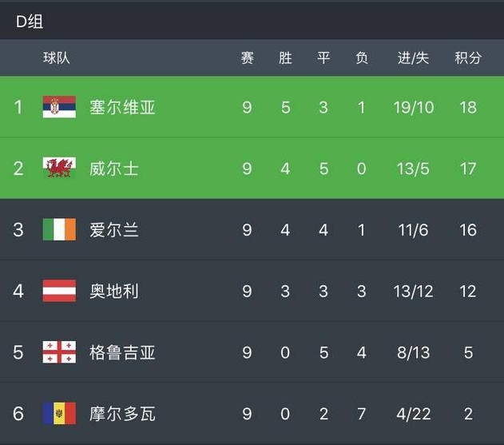Open team 摩尔多瓦 page

[122, 414]
